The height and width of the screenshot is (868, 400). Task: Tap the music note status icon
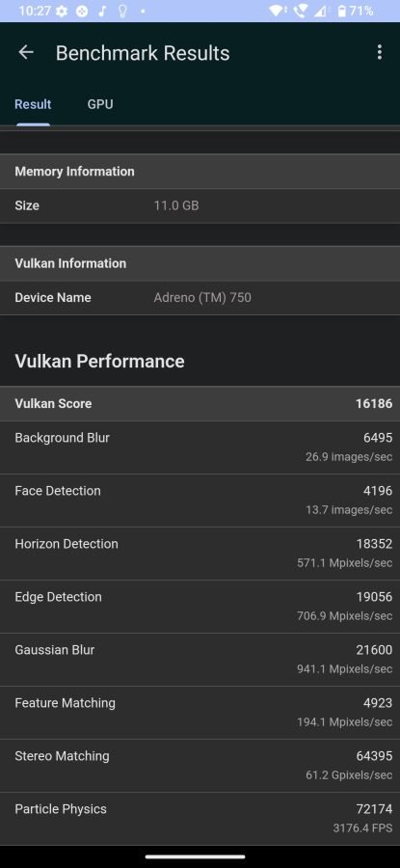tap(102, 11)
